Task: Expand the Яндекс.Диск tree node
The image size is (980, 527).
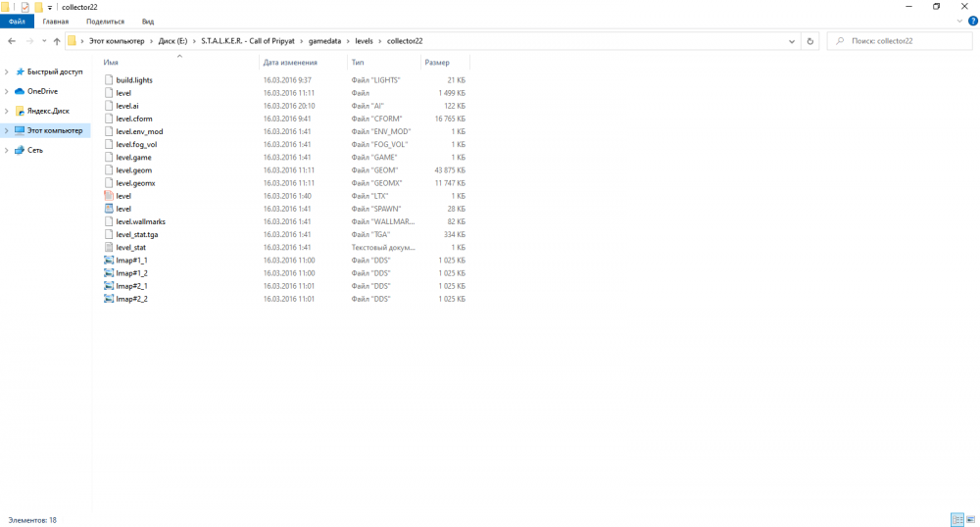Action: (x=7, y=111)
